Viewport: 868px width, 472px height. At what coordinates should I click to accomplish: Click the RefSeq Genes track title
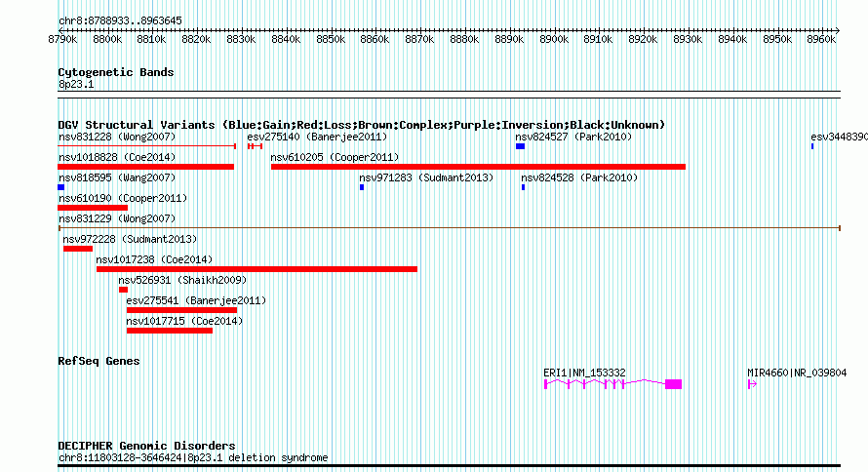tap(99, 361)
